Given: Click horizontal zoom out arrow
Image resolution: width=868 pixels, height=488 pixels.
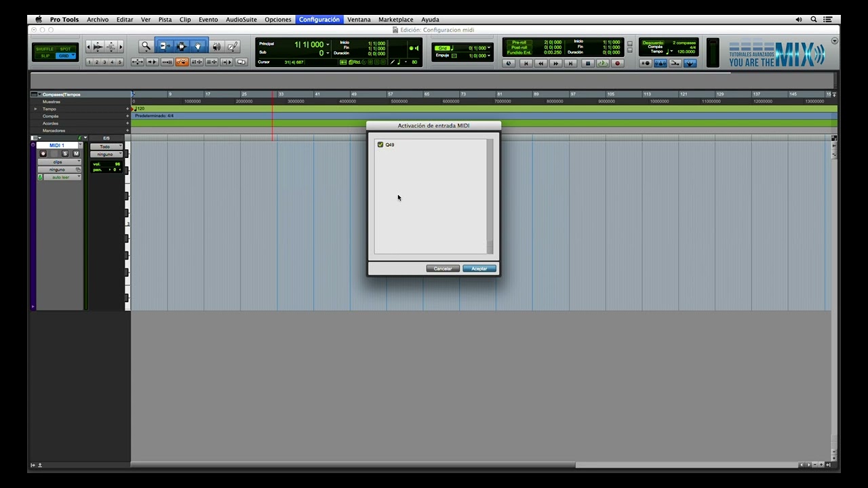Looking at the screenshot, I should point(88,47).
